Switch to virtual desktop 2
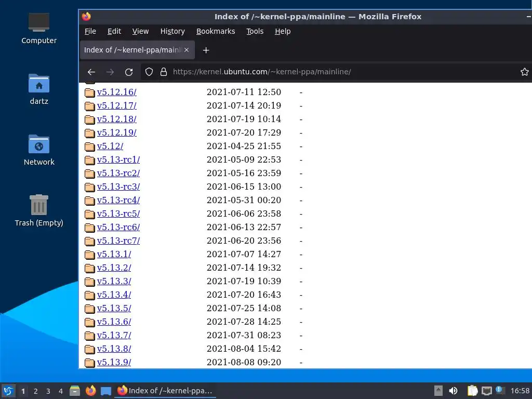The width and height of the screenshot is (532, 399). (36, 391)
